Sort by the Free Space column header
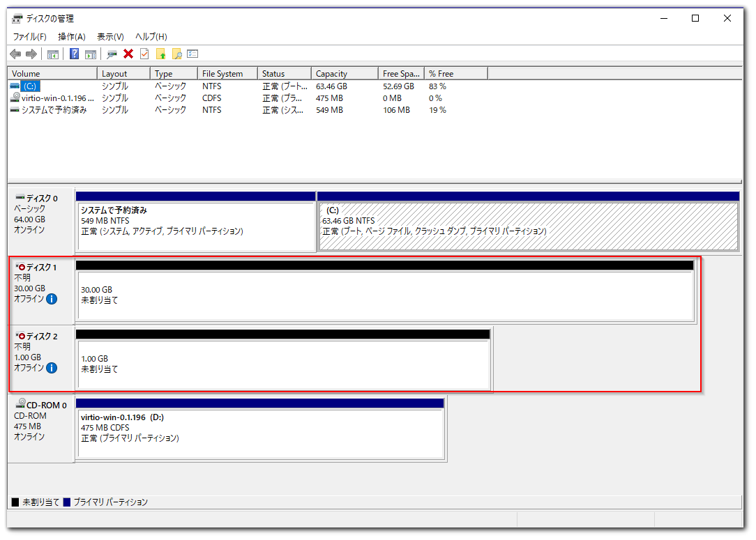 click(x=401, y=74)
